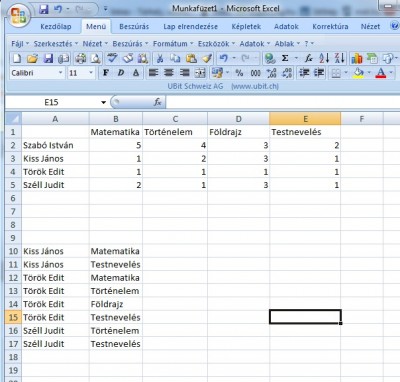Insert a chart with the column chart icon

(x=356, y=58)
